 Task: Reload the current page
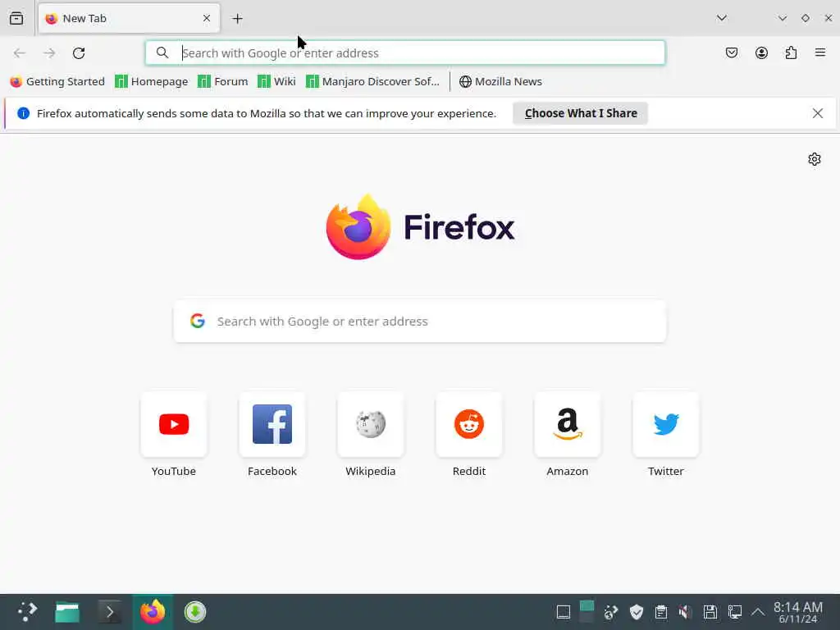coord(79,53)
